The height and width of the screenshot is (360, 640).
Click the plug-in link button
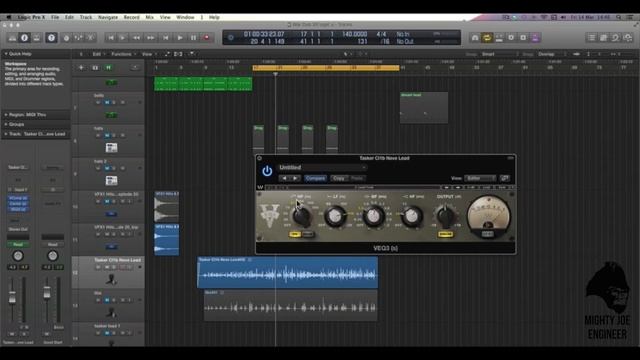[505, 178]
